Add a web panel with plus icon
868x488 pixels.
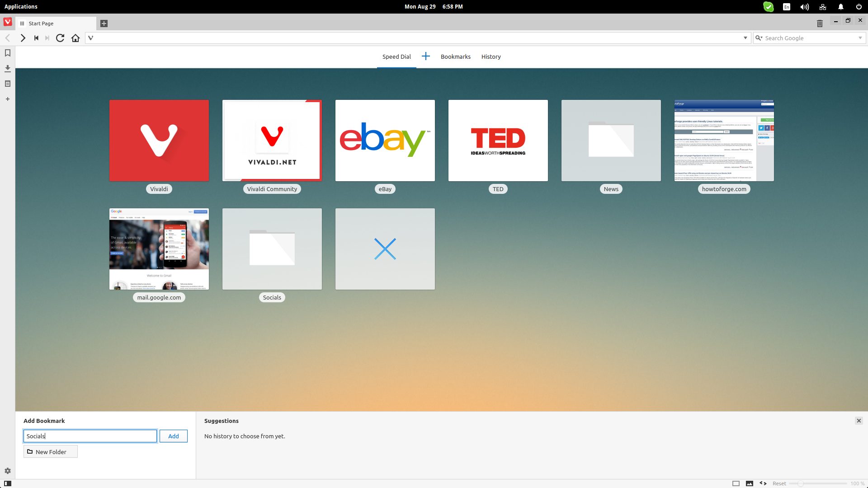tap(8, 99)
